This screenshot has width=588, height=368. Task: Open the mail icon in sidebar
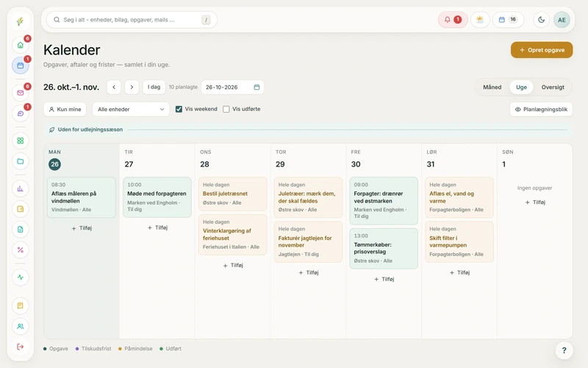pos(21,93)
